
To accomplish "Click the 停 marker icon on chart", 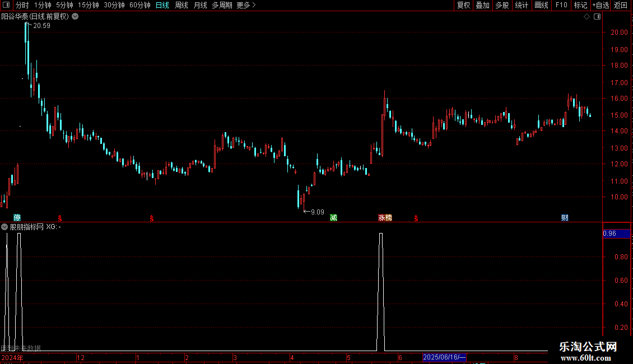I will click(17, 218).
